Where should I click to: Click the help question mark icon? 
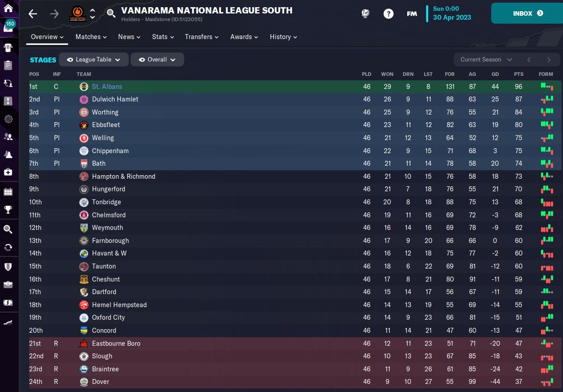[388, 13]
